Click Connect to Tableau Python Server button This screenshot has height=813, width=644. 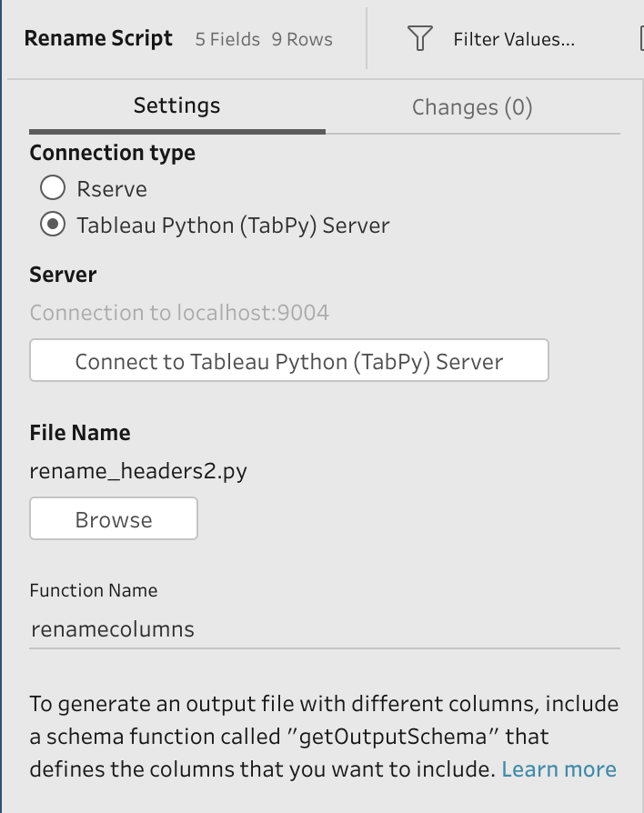tap(288, 361)
